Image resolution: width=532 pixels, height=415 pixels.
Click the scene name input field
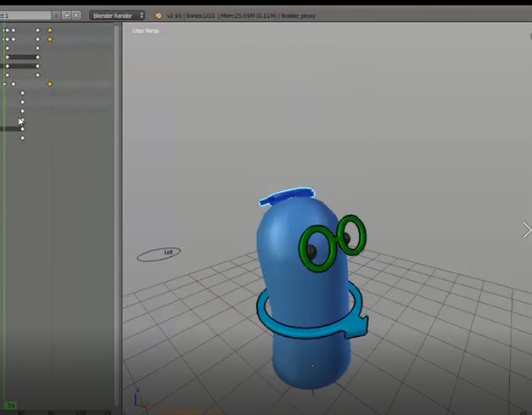click(x=25, y=15)
